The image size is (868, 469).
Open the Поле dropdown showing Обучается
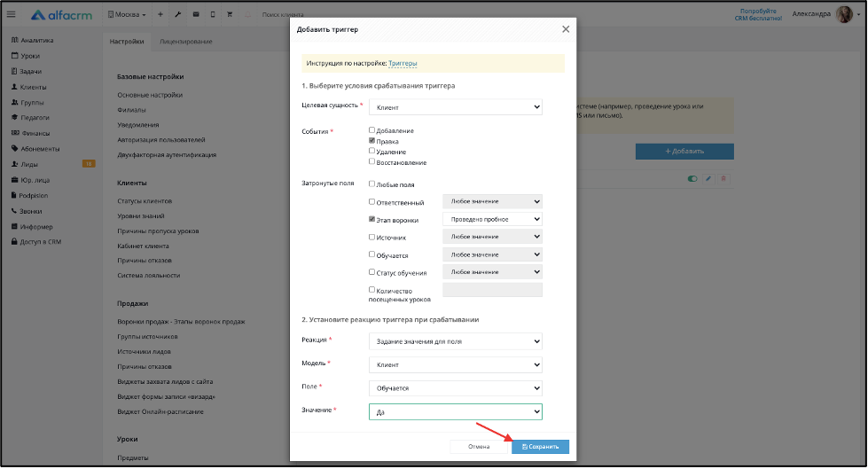456,388
